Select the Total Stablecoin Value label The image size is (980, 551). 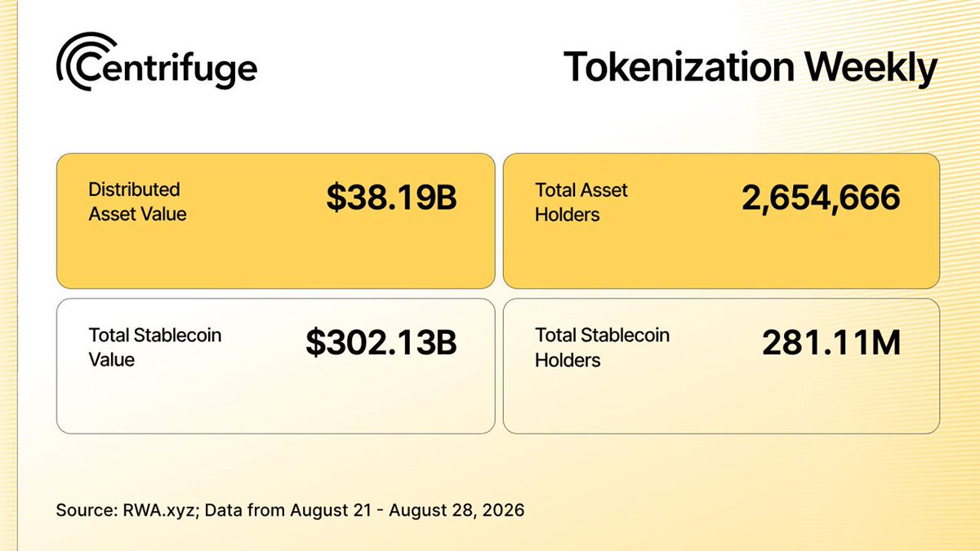(x=154, y=347)
